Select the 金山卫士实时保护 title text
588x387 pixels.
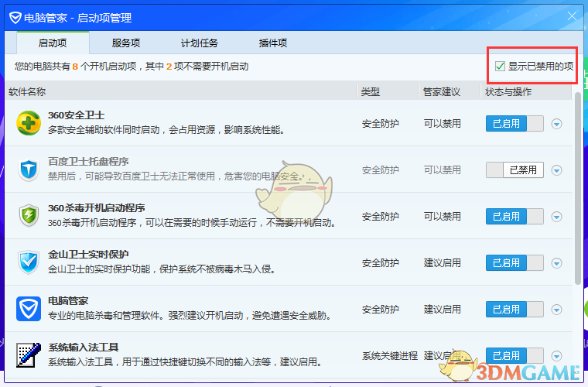88,254
